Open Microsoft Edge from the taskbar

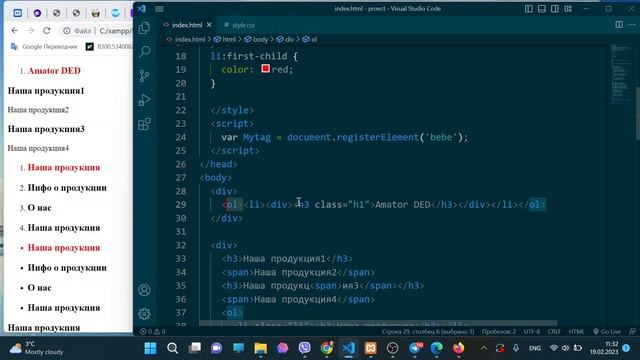tap(437, 348)
